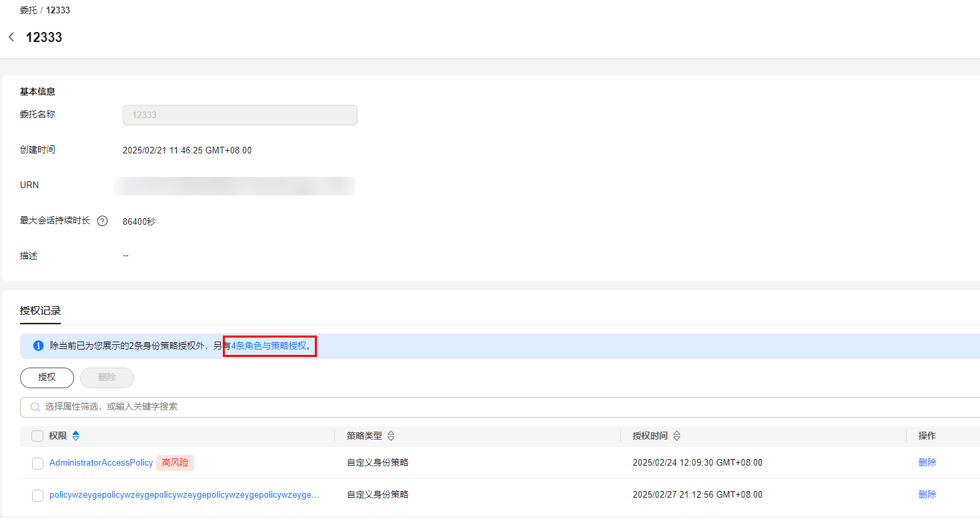
Task: Open the policywzeygepolicy... policy link
Action: coord(184,495)
